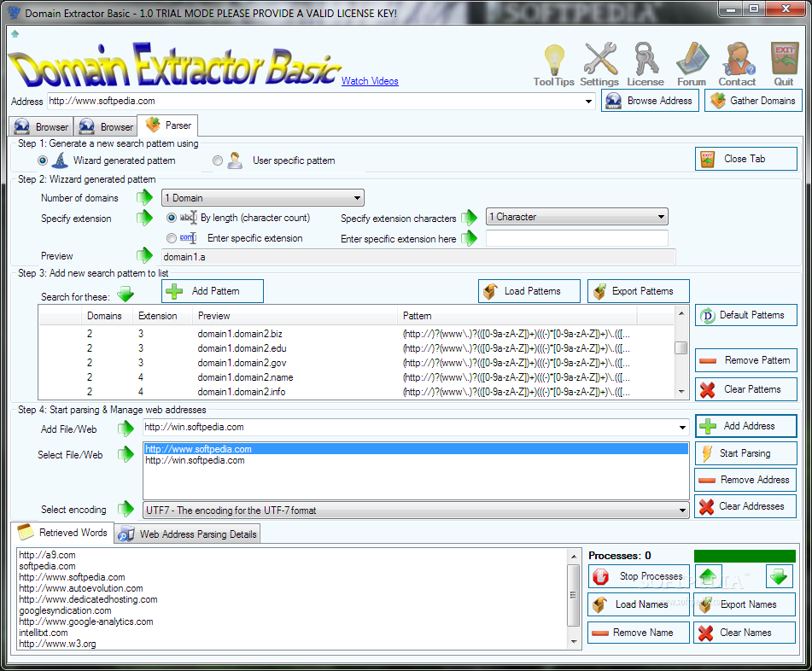Select the domain1.domain2.biz pattern row

click(356, 334)
